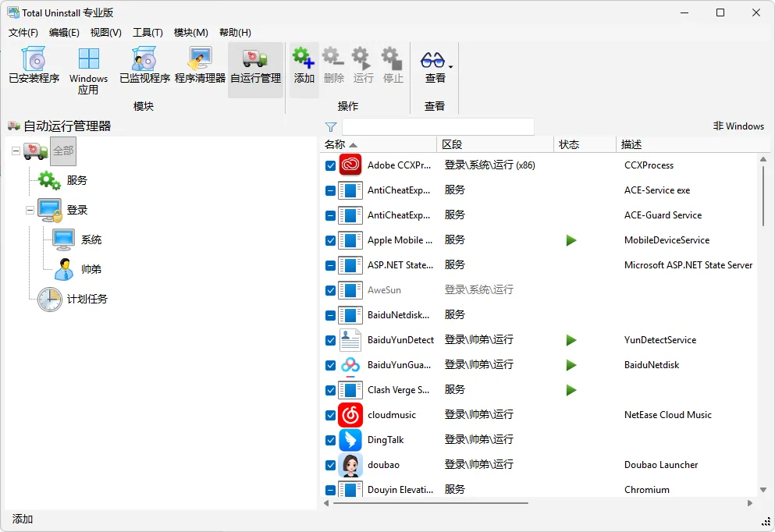The image size is (775, 532).
Task: Open the 模块(M) menu
Action: pos(190,33)
